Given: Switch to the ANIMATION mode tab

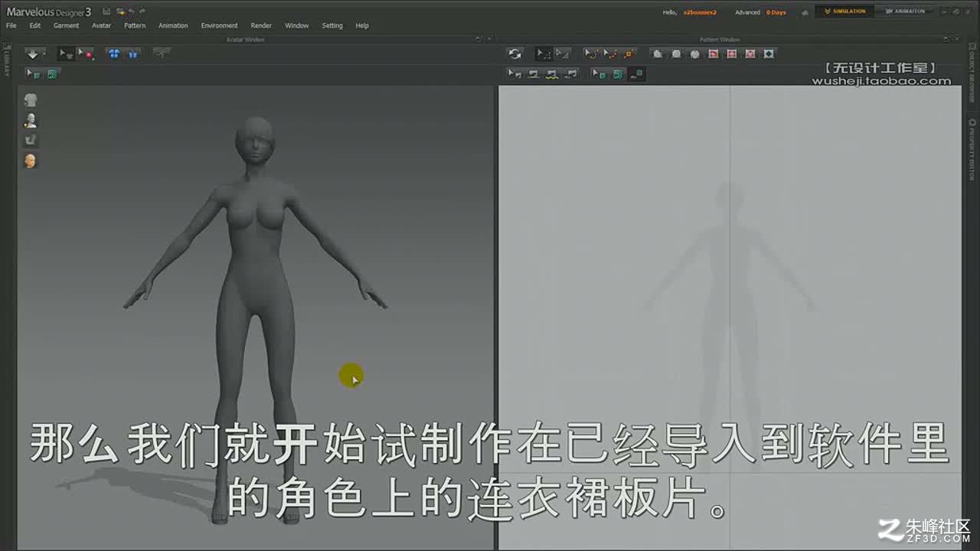Looking at the screenshot, I should (x=905, y=11).
